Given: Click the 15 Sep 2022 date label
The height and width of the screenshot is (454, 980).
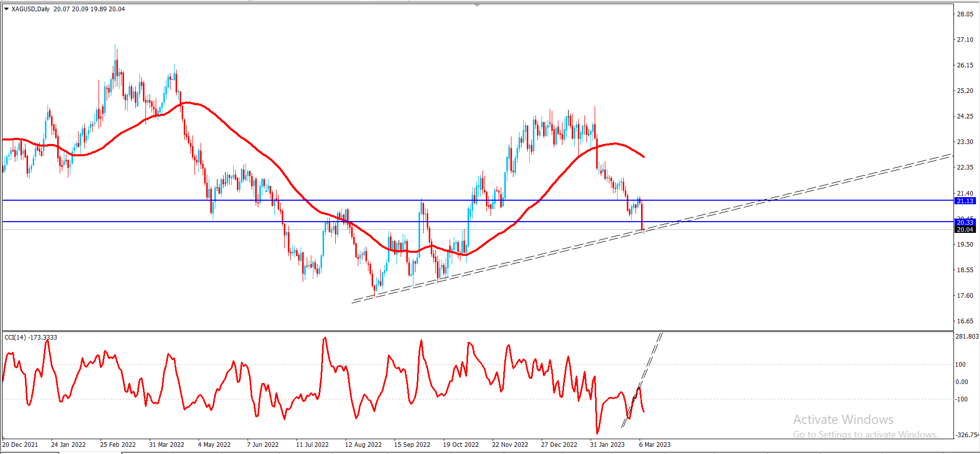Looking at the screenshot, I should click(x=412, y=444).
